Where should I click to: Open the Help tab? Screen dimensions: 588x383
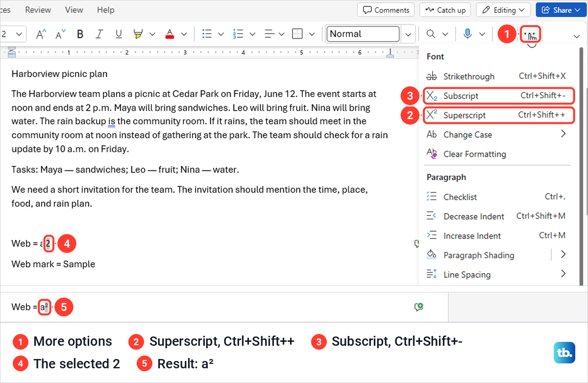105,10
